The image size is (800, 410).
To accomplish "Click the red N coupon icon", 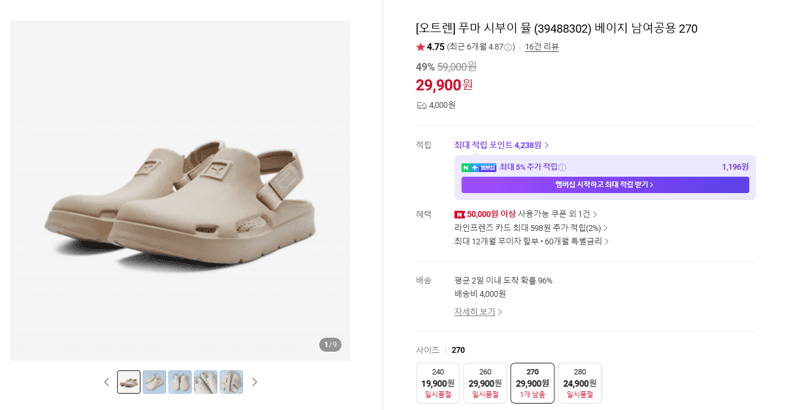I will 459,214.
